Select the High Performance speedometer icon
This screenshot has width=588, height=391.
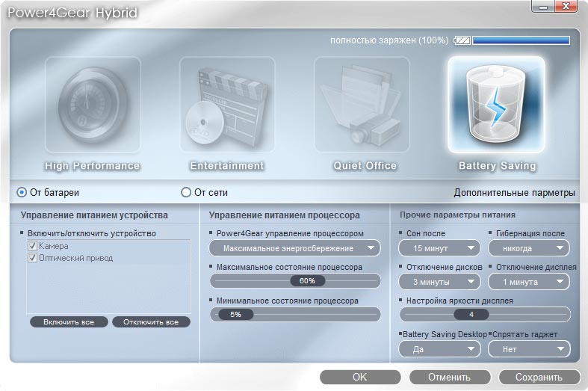tap(93, 105)
